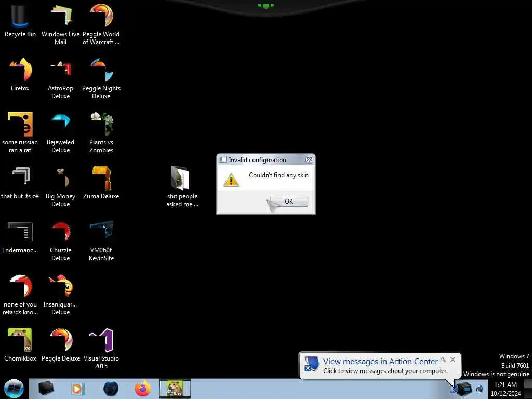Click the 'Couldn't find any skin' message
The image size is (532, 399).
click(x=278, y=175)
